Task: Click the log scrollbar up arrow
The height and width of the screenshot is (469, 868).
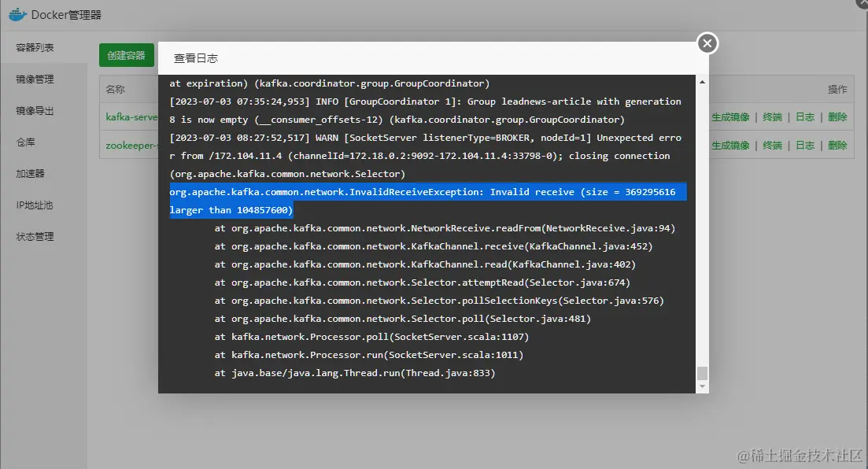Action: point(703,80)
